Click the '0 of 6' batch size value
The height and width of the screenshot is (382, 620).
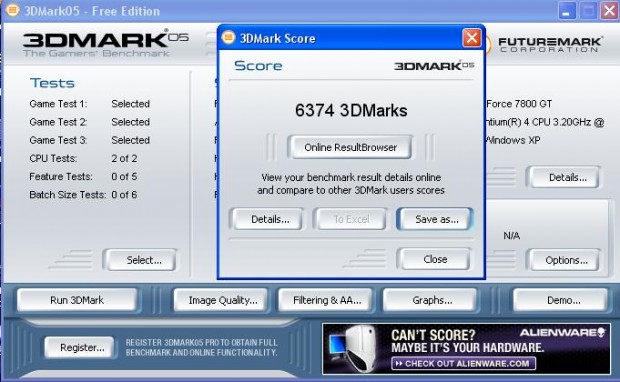click(124, 195)
